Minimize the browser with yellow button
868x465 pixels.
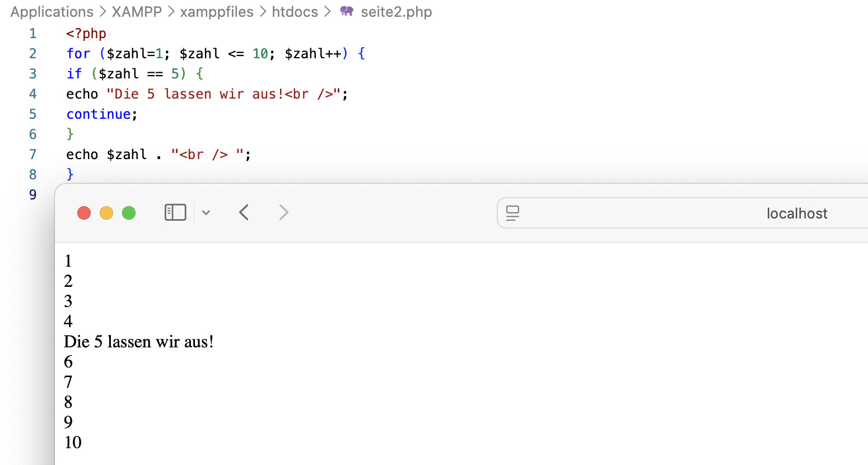106,213
